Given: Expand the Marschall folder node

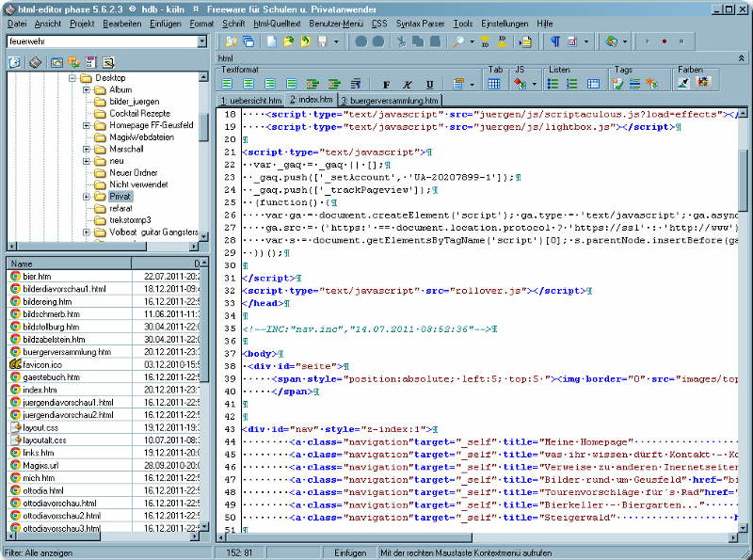Looking at the screenshot, I should pyautogui.click(x=87, y=149).
